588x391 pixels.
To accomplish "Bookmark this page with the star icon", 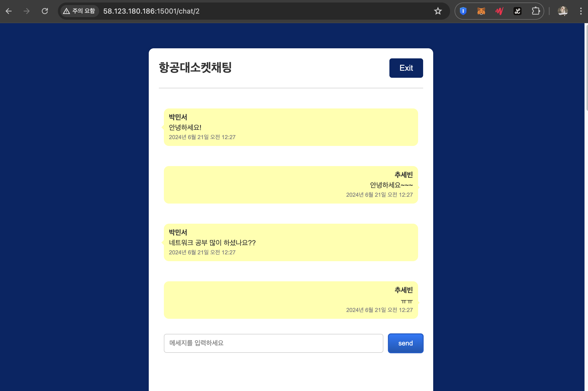I will 438,11.
